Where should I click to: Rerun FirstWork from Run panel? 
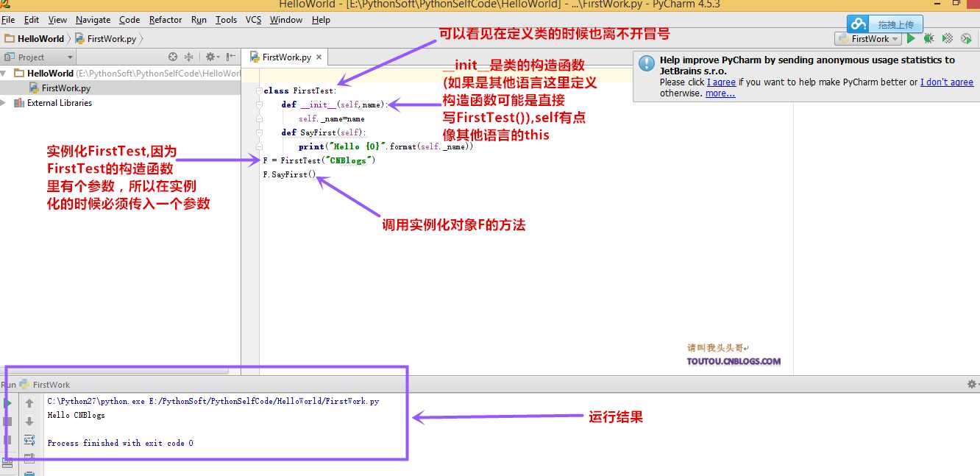(x=7, y=403)
